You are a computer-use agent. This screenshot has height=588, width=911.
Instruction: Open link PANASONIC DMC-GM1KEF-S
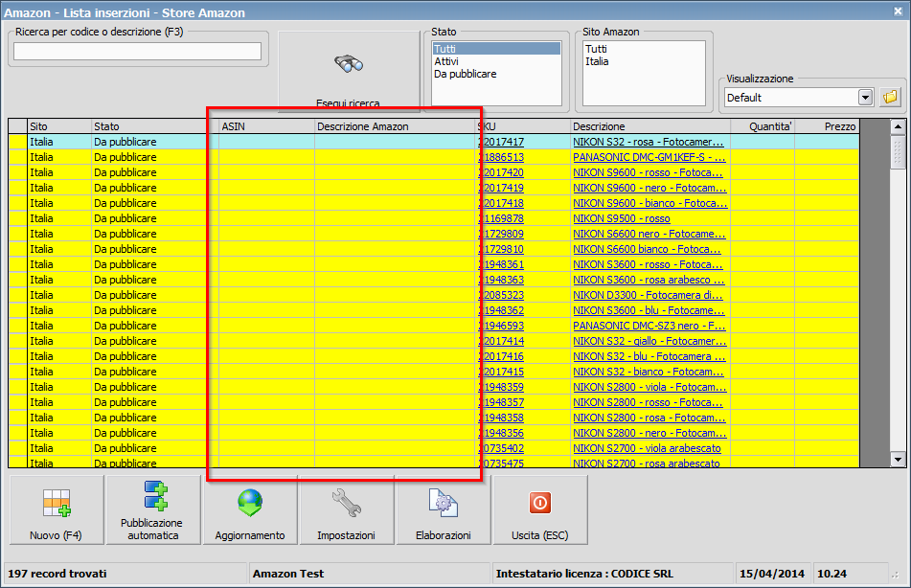pos(649,157)
